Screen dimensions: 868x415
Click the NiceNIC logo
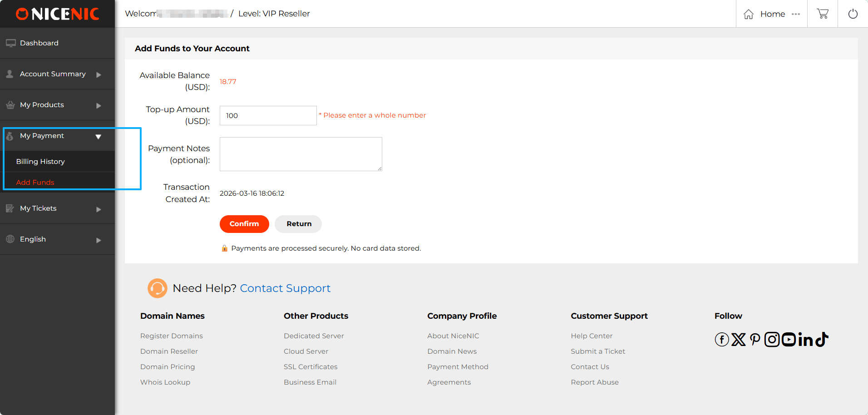[x=57, y=14]
